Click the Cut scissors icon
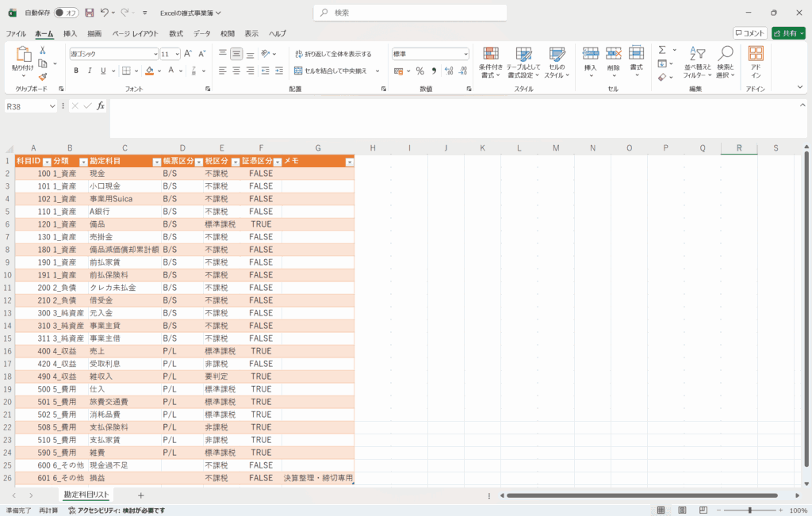Viewport: 812px width, 516px height. [x=43, y=50]
